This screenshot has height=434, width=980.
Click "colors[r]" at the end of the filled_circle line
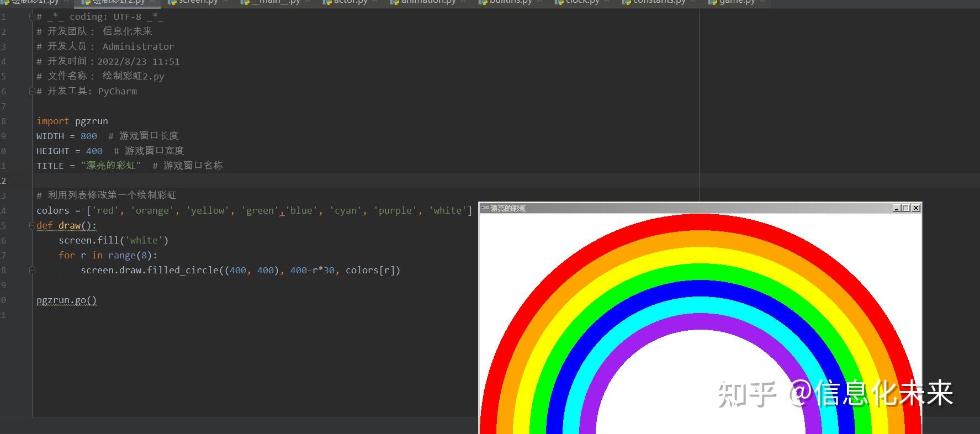coord(370,270)
